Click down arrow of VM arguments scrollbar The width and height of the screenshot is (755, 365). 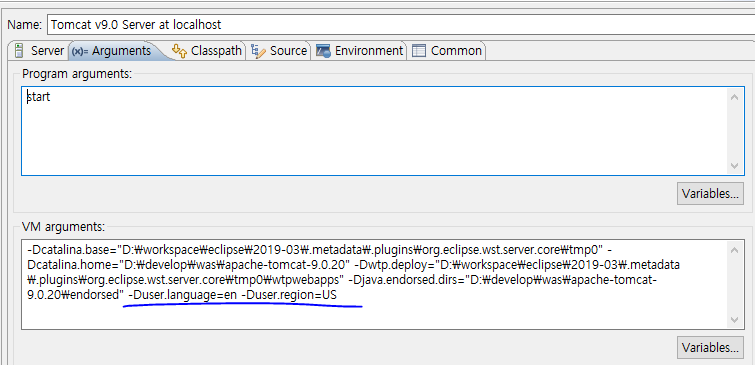pyautogui.click(x=734, y=320)
